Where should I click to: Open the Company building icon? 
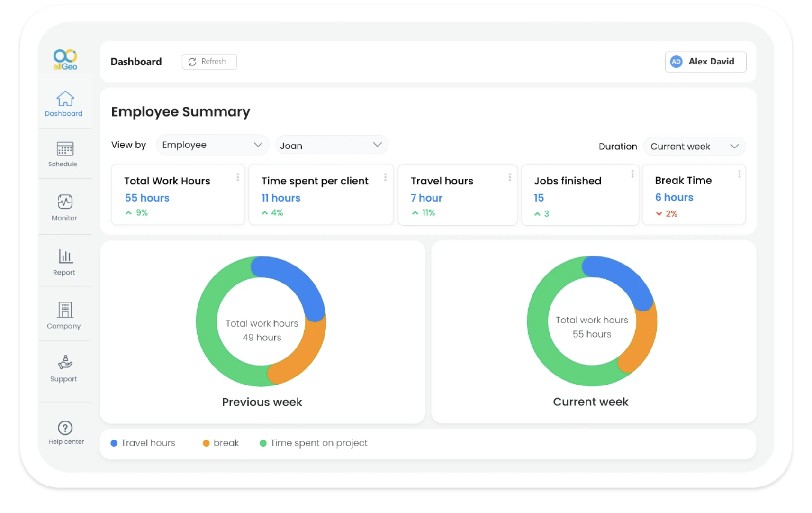click(65, 310)
